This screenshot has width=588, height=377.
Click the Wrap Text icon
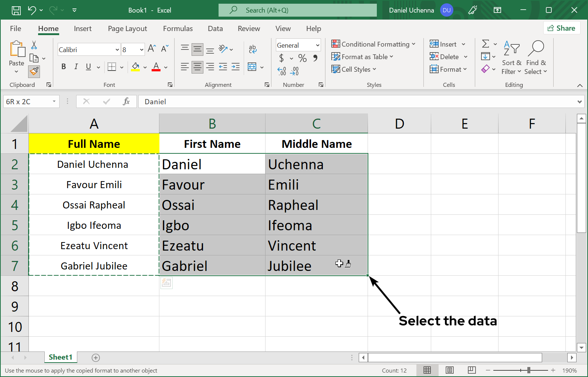[x=253, y=49]
